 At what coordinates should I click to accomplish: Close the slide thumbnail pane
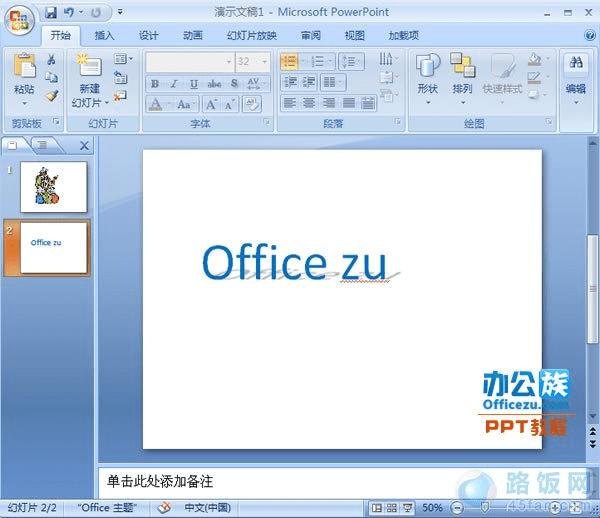[84, 145]
